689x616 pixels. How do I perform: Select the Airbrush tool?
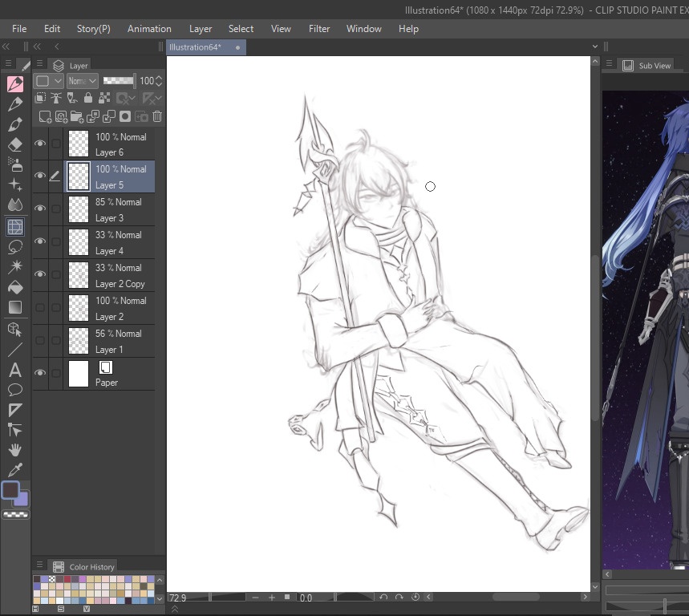point(15,164)
